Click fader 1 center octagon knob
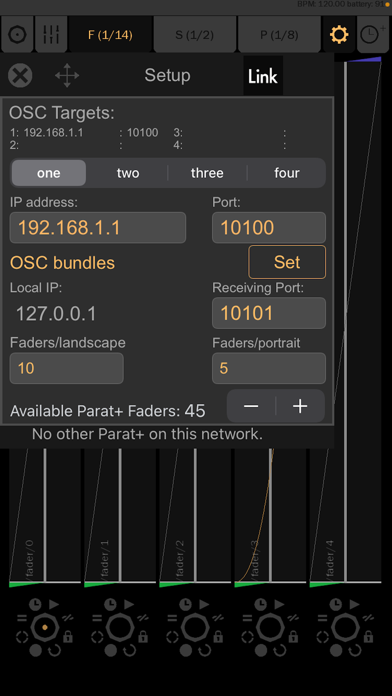This screenshot has width=392, height=696. (x=120, y=627)
